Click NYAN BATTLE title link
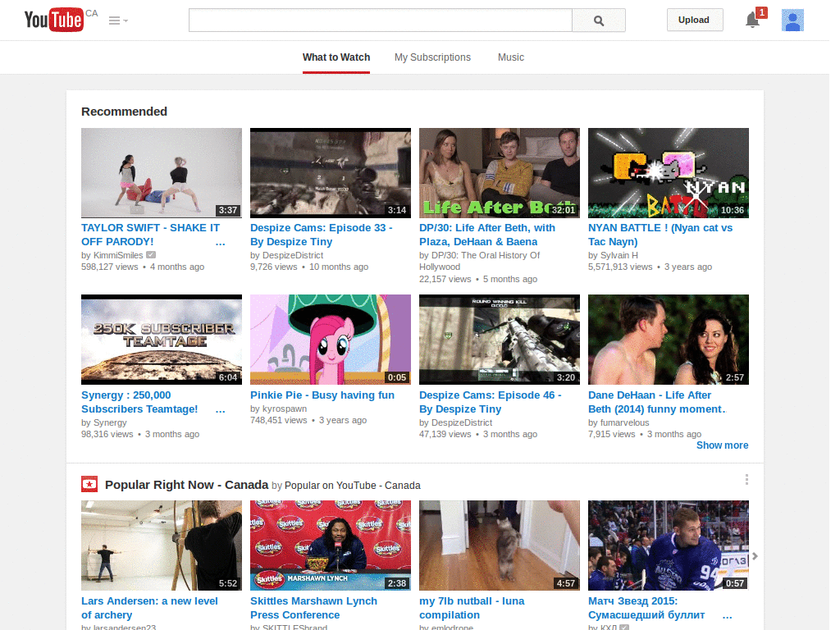The image size is (840, 630). (660, 235)
